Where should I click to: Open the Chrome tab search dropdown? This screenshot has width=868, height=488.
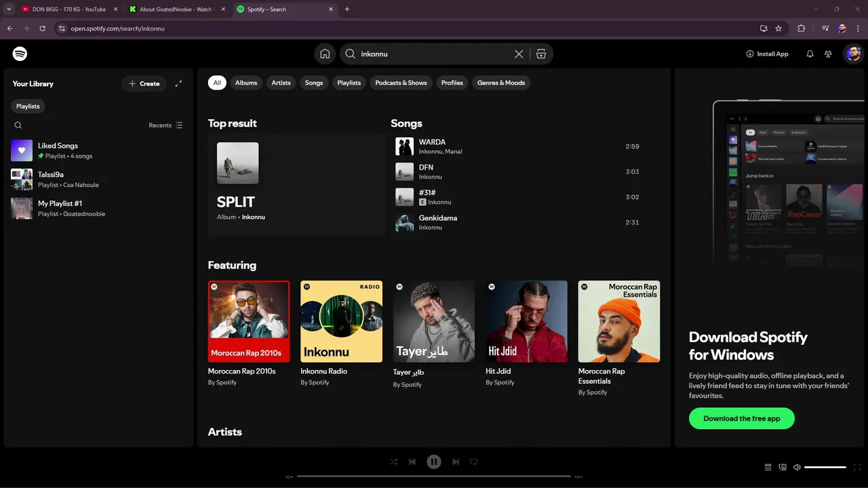click(9, 9)
